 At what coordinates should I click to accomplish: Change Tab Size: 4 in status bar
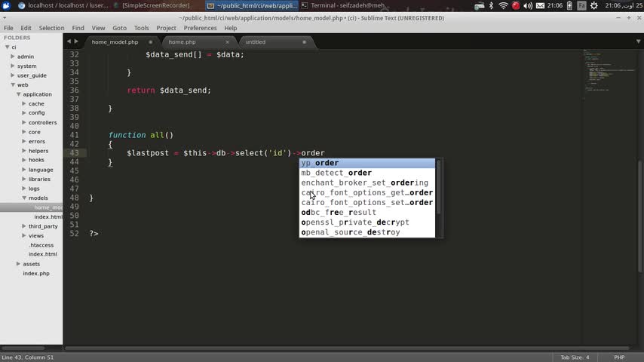coord(575,357)
